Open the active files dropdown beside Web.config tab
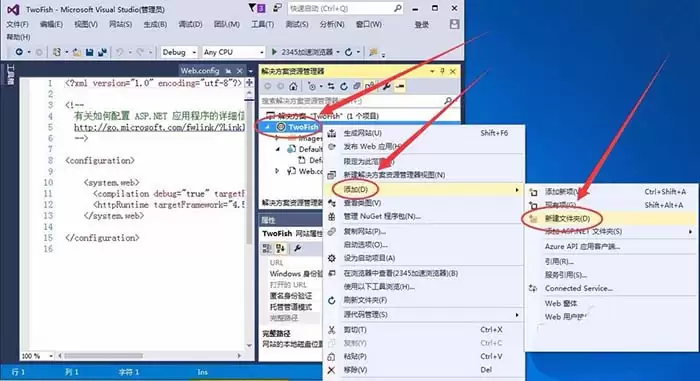Viewport: 700px width, 381px height. click(250, 71)
